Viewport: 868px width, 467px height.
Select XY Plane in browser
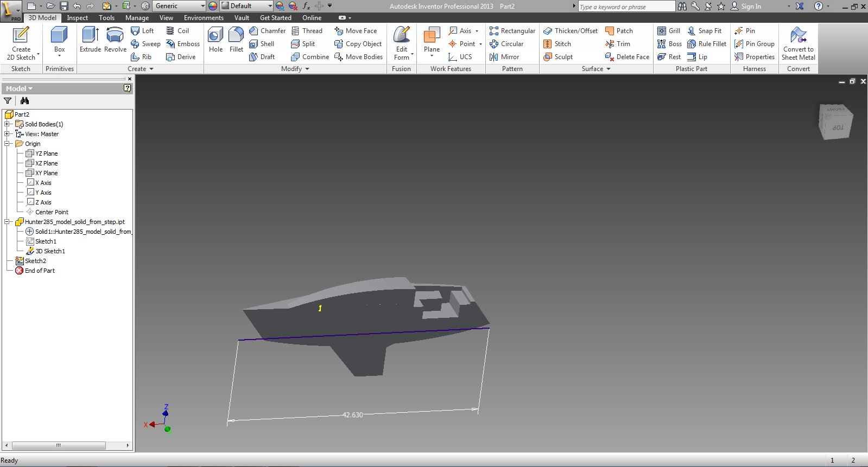[42, 173]
